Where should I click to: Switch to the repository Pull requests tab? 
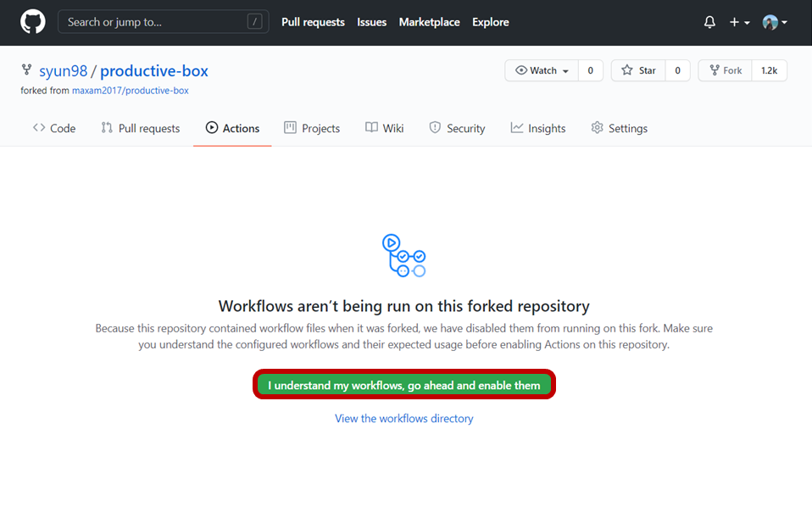click(141, 129)
